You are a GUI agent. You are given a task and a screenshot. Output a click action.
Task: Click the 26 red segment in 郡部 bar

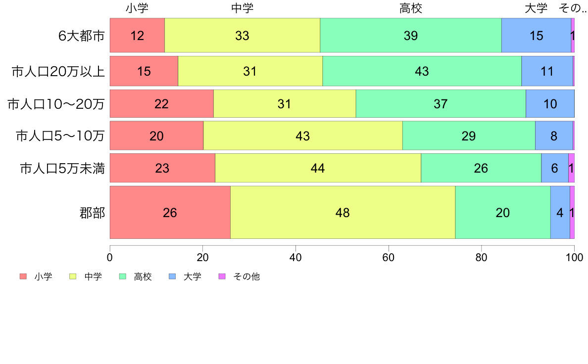pyautogui.click(x=170, y=212)
